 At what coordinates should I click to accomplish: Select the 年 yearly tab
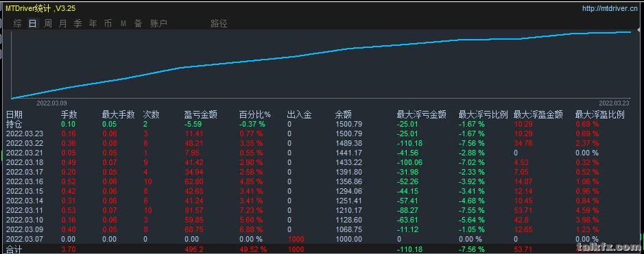pos(93,24)
